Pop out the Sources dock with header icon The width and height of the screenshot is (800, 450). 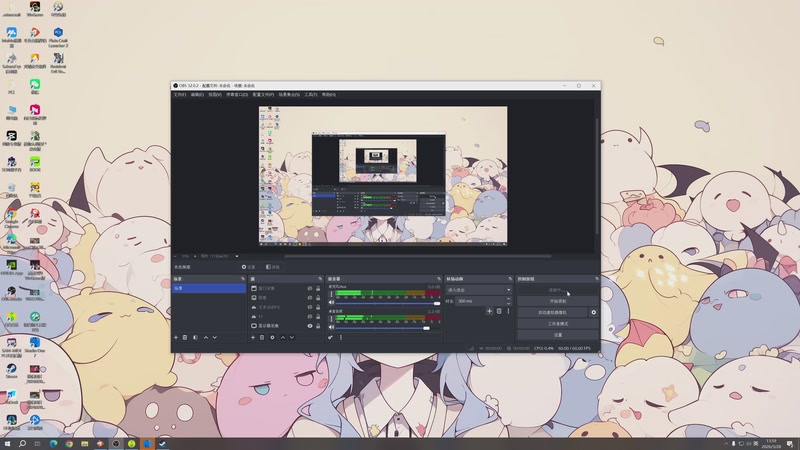pos(320,279)
